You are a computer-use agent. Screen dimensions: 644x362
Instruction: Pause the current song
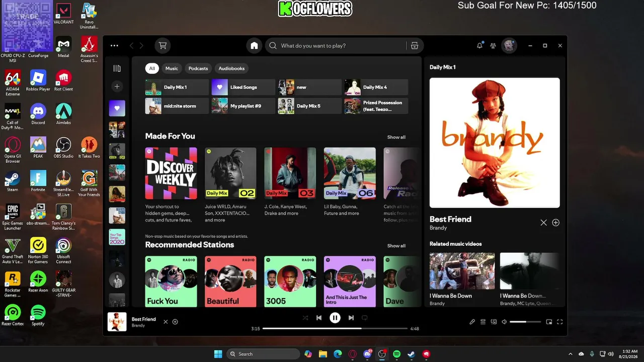[x=335, y=318]
